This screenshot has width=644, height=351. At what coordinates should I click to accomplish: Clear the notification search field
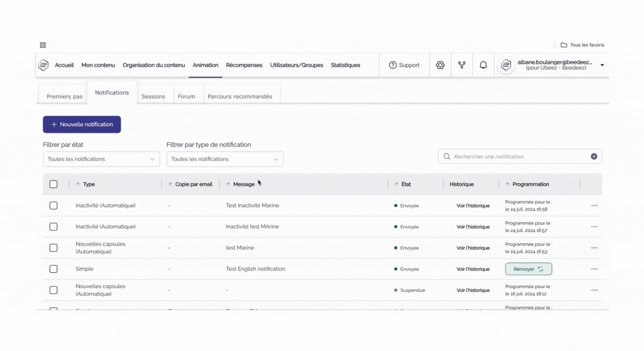click(x=594, y=156)
